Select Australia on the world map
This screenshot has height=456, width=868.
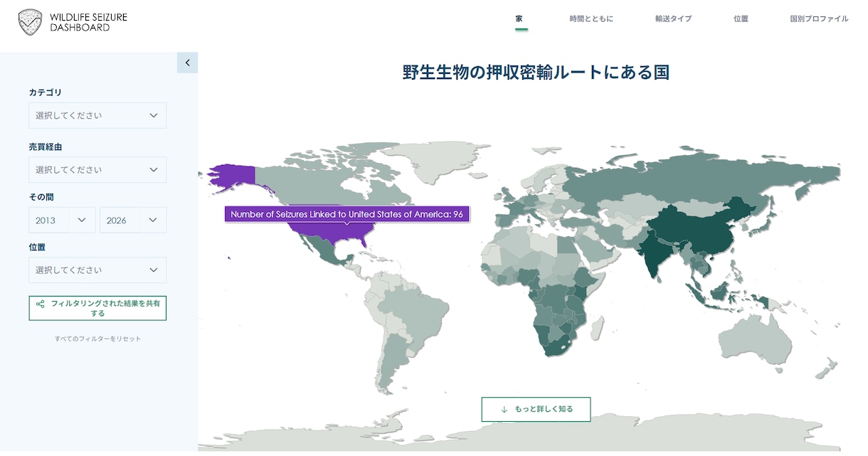[x=756, y=341]
